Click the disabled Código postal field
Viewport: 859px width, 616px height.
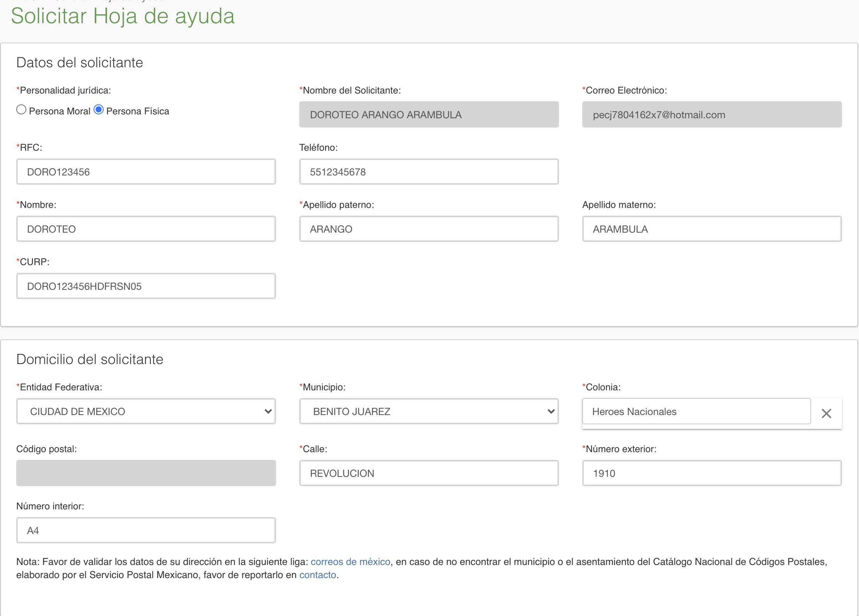[146, 473]
